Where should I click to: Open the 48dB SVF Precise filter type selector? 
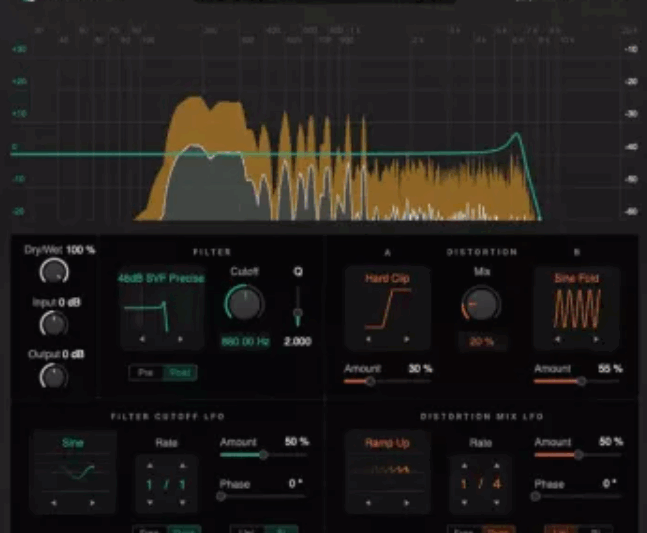click(161, 278)
